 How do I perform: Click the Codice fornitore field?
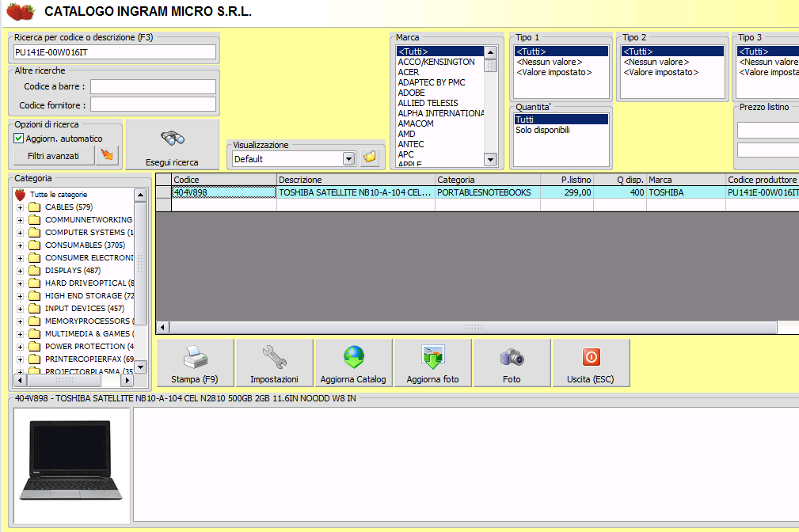coord(153,104)
